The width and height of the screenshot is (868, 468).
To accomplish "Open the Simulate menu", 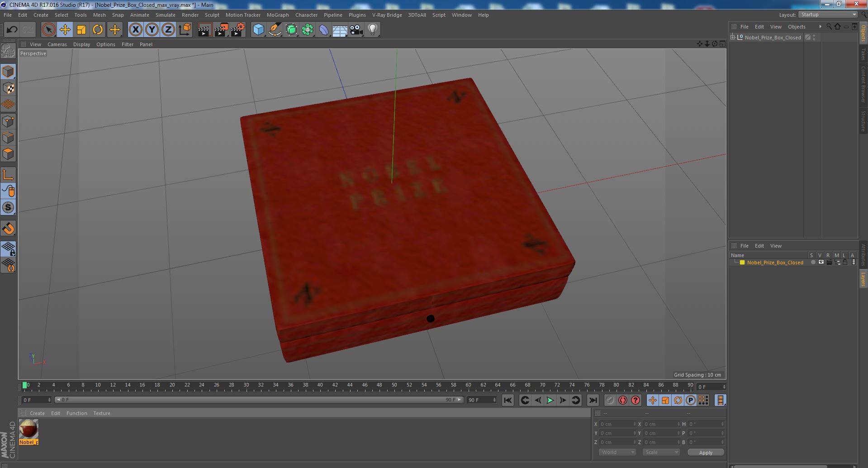I will (x=166, y=15).
